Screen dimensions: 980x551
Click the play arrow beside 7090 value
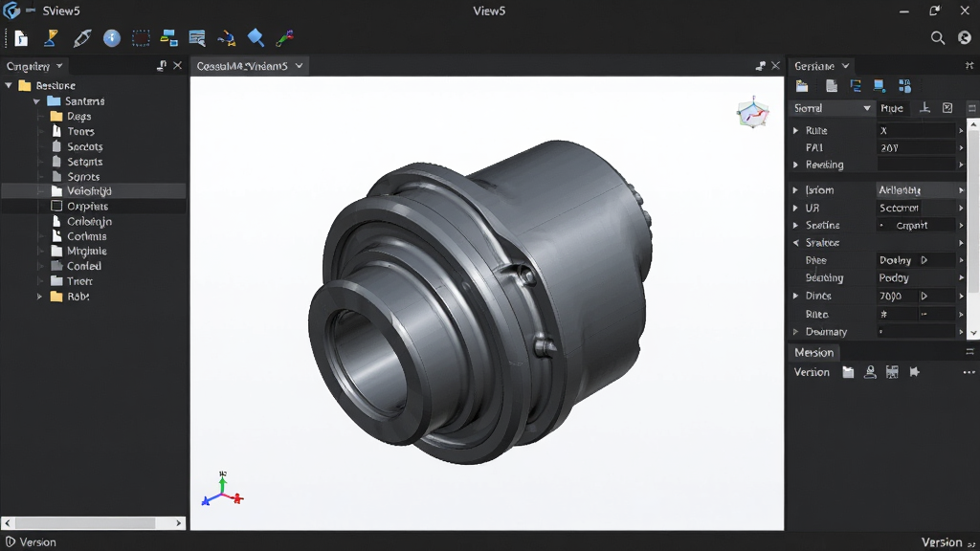coord(924,296)
